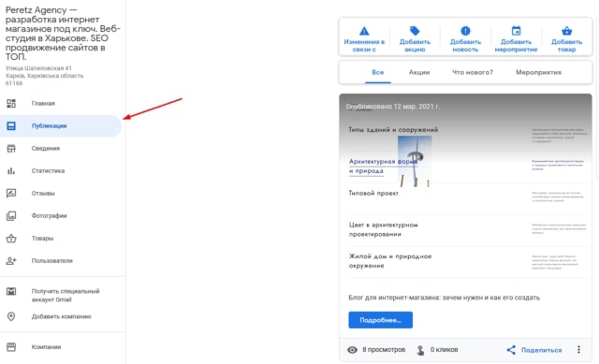Click the eye icon next to 8 просмотров
Image resolution: width=599 pixels, height=364 pixels.
[352, 349]
